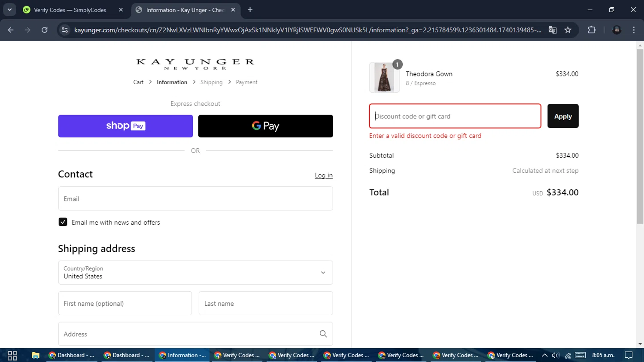
Task: Open File Explorer from the taskbar
Action: (x=36, y=355)
